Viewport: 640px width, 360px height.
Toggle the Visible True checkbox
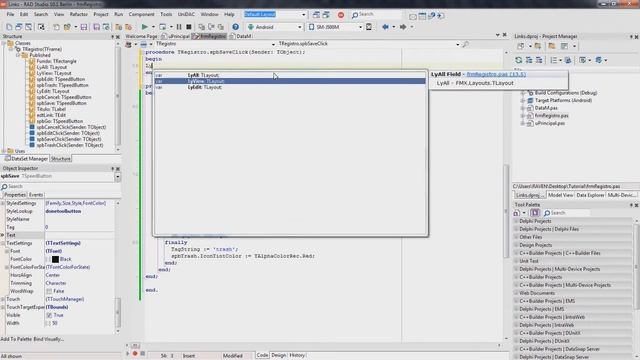pyautogui.click(x=49, y=315)
